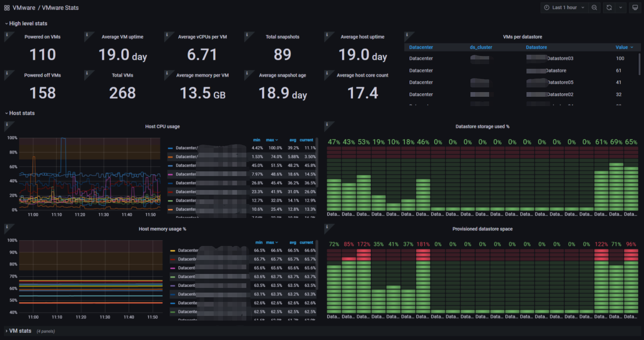Screen dimensions: 644x340
Task: Click the VMware Stats dashboard title
Action: pyautogui.click(x=60, y=8)
